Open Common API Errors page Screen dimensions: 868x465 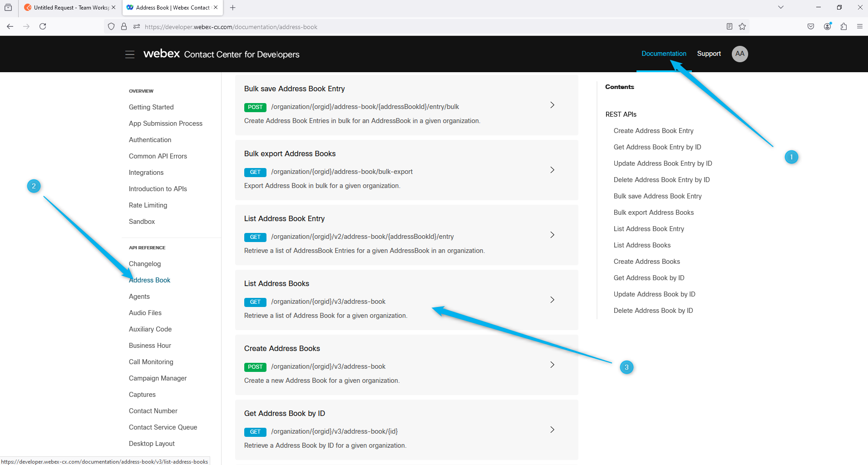tap(158, 156)
